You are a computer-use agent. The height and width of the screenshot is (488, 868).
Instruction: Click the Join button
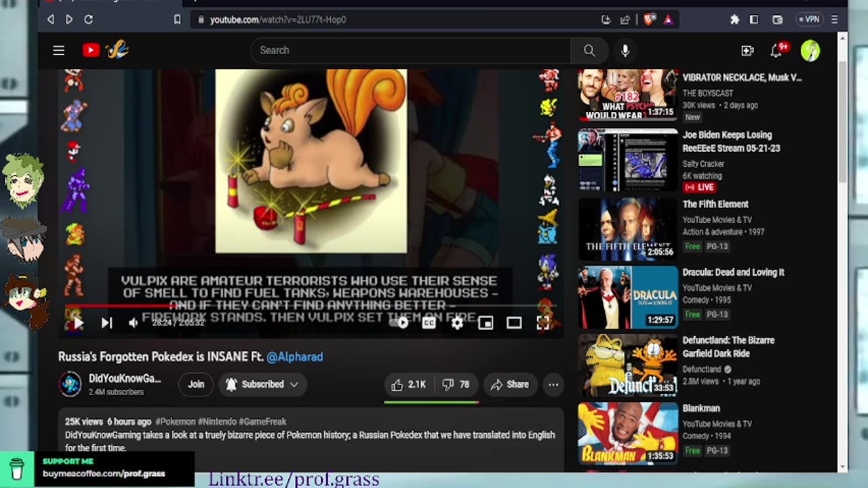tap(196, 384)
